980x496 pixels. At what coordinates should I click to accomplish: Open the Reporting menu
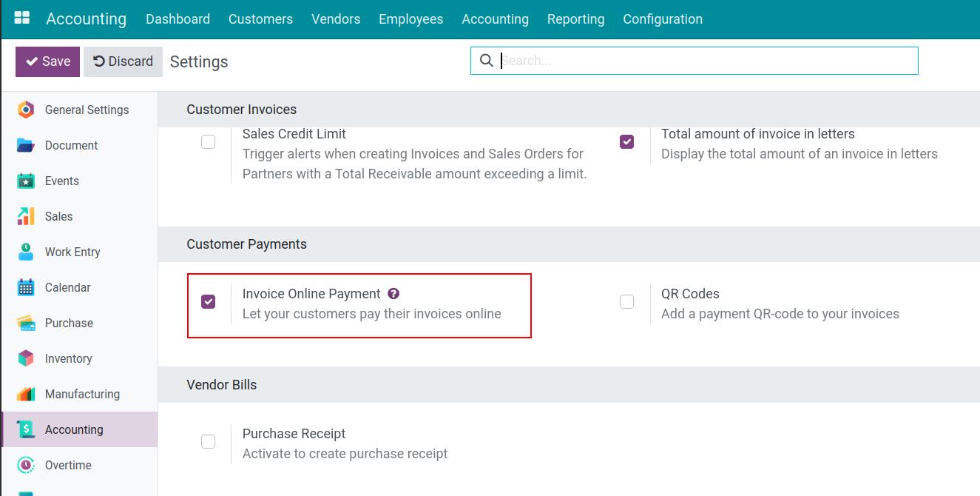tap(575, 19)
